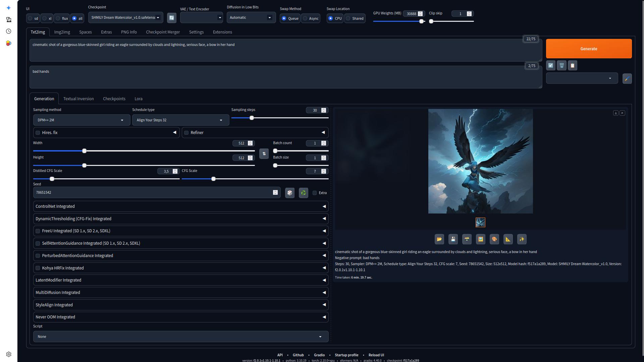Adjust the GPU Weights slider
The image size is (644, 362).
point(399,21)
